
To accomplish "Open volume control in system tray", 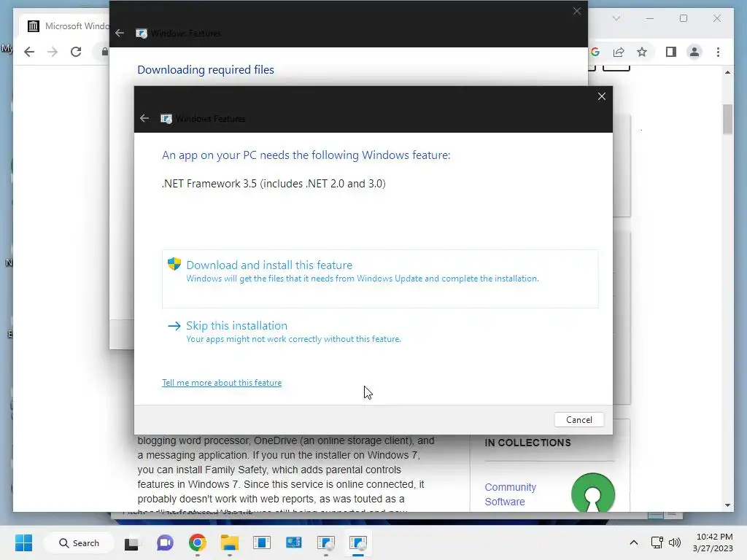I will tap(675, 542).
